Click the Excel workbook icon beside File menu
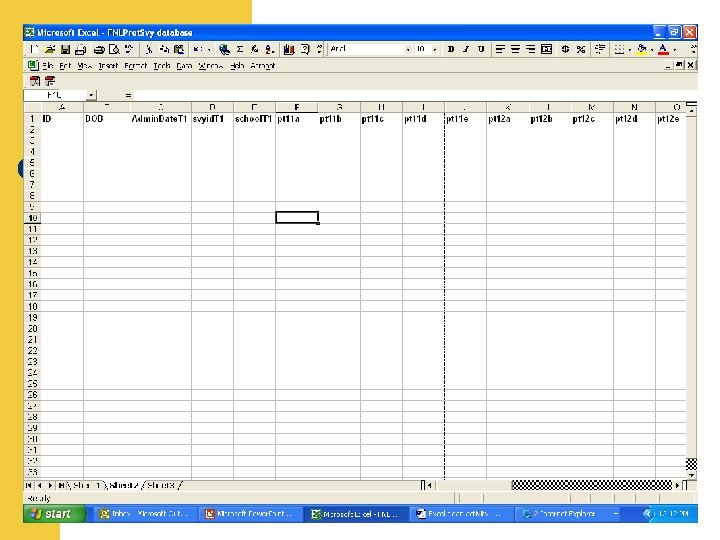This screenshot has width=720, height=540. (33, 65)
